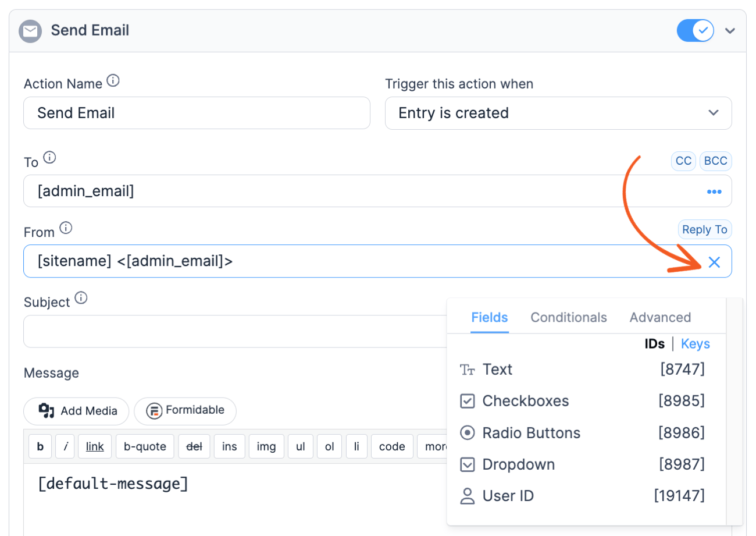Screen dimensions: 756x536
Task: Add a Reply To field
Action: click(x=705, y=229)
